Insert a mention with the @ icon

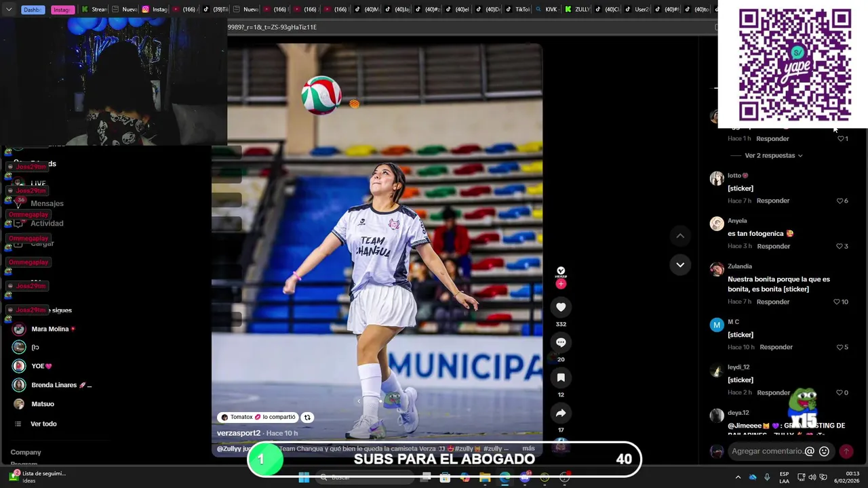point(809,451)
